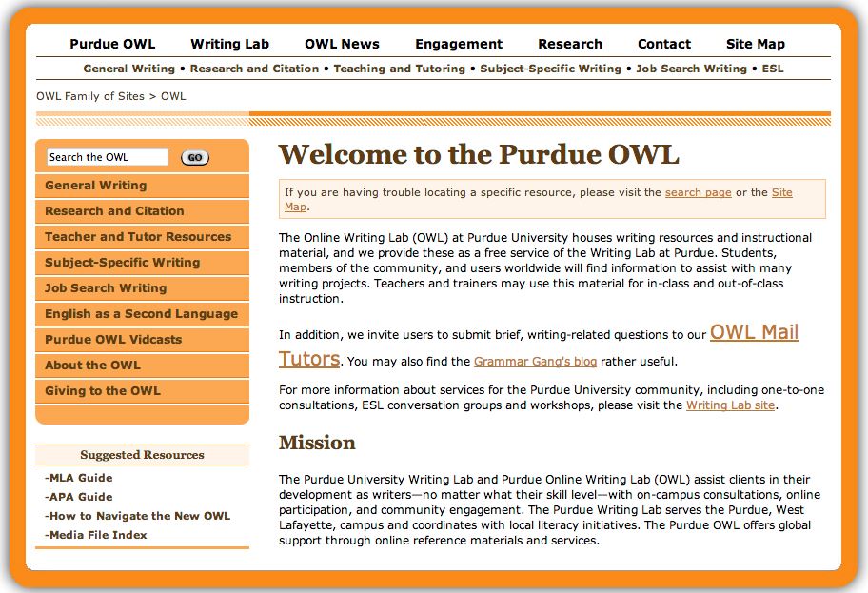Open Job Search Writing in sidebar
The image size is (868, 593).
click(x=106, y=288)
